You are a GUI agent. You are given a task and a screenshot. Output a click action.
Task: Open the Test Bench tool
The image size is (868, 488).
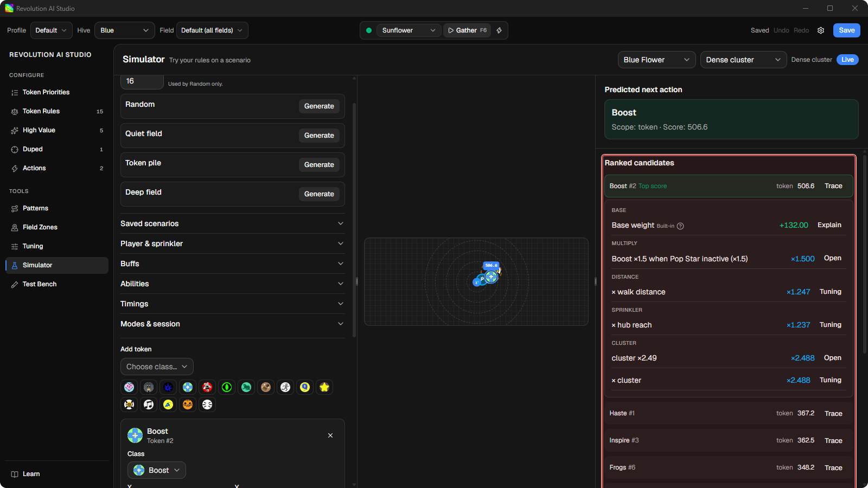57,284
